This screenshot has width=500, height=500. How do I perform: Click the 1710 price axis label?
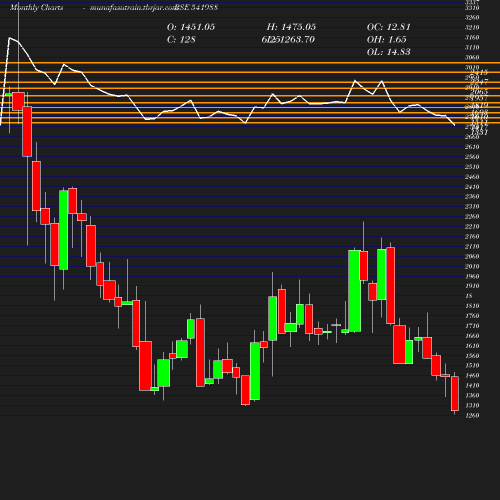click(x=472, y=326)
